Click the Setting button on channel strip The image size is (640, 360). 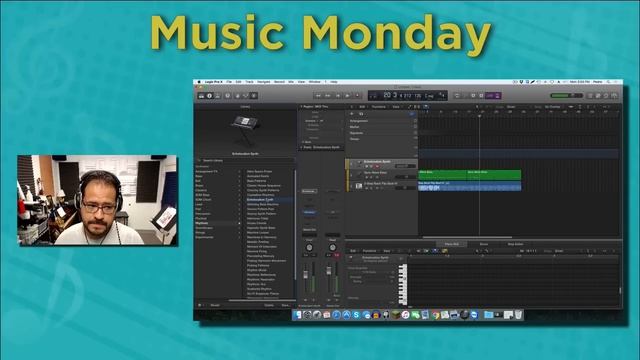pos(309,191)
